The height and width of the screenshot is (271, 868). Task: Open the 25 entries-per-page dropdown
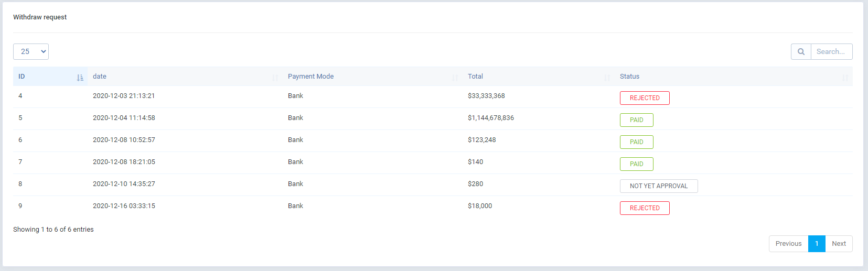(31, 51)
